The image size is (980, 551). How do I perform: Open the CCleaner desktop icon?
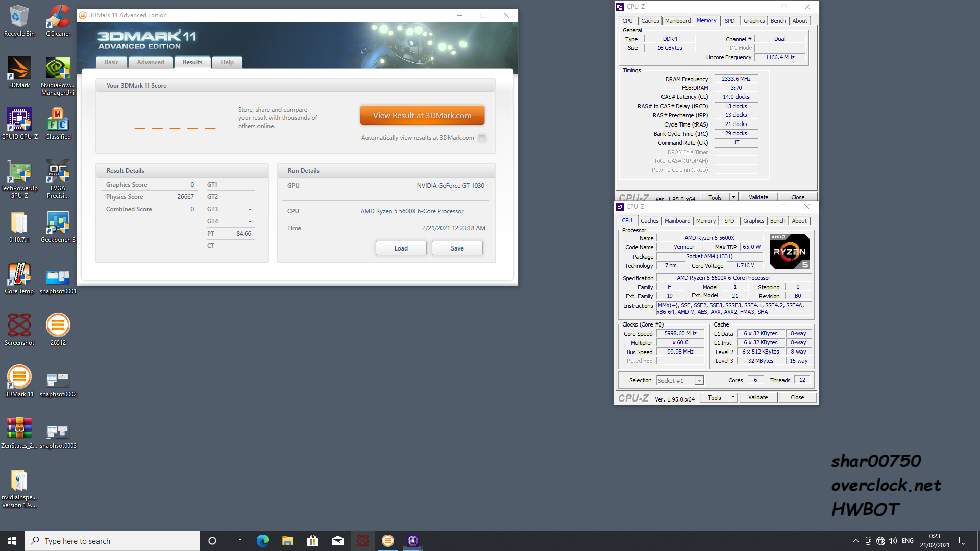point(58,20)
